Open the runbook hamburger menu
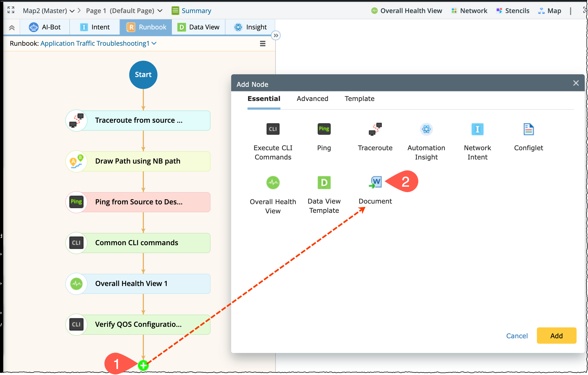The height and width of the screenshot is (375, 588). click(x=262, y=44)
